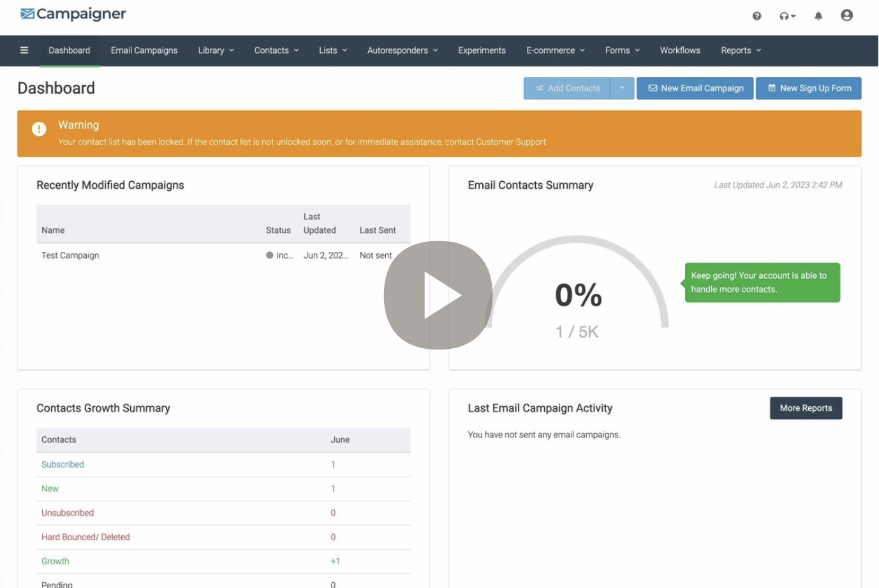
Task: Open the support headset menu
Action: point(787,16)
